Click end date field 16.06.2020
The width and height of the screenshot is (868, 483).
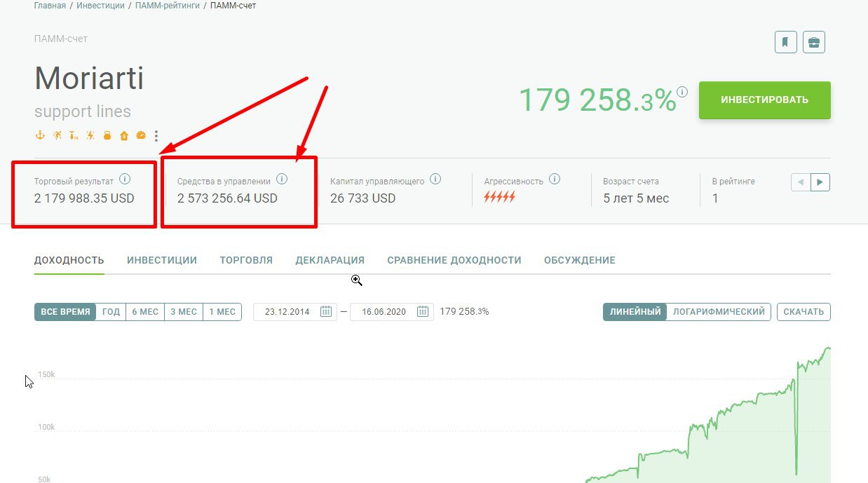click(392, 312)
